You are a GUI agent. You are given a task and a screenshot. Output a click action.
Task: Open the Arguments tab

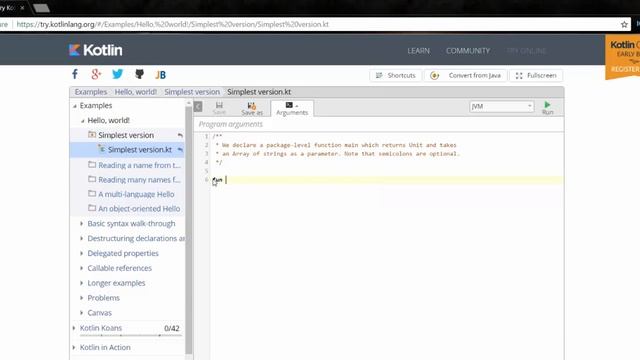(292, 109)
